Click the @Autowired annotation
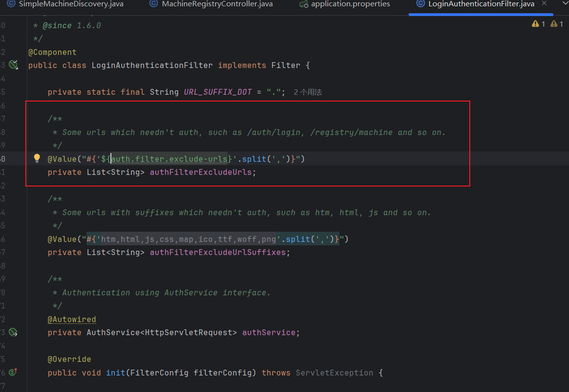 tap(71, 319)
